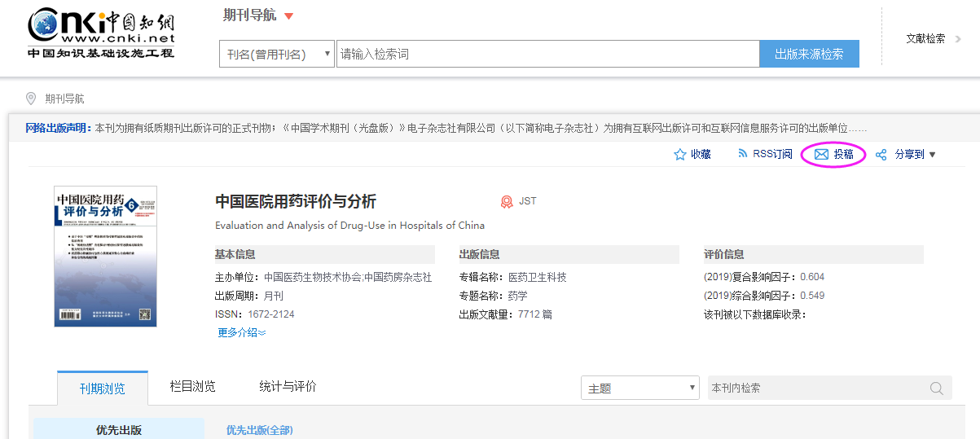Switch to the 统计与评价 tab
Viewport: 980px width, 439px height.
(x=288, y=387)
